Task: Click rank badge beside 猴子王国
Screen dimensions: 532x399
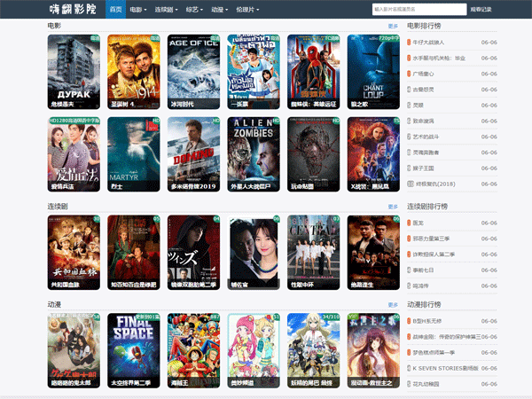Action: pyautogui.click(x=409, y=168)
